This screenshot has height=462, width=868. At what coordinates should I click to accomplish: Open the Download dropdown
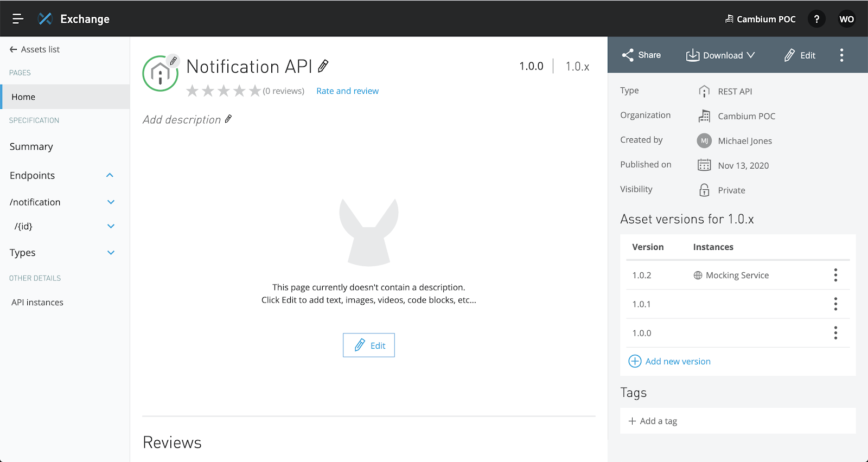pyautogui.click(x=720, y=55)
